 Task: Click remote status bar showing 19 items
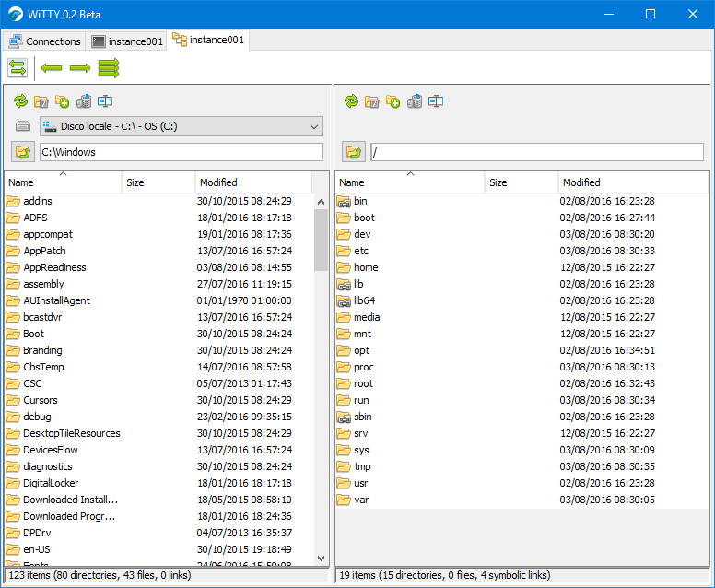tap(522, 575)
